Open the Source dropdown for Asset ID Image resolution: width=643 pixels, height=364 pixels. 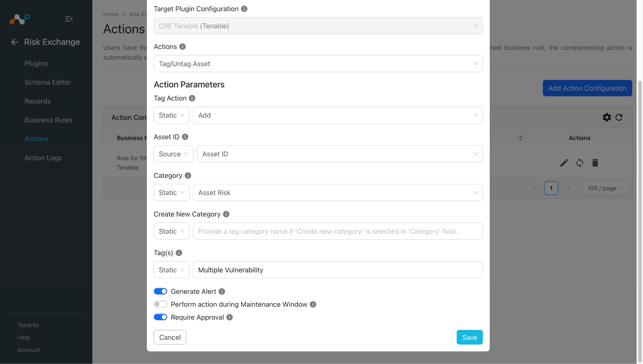click(x=173, y=154)
